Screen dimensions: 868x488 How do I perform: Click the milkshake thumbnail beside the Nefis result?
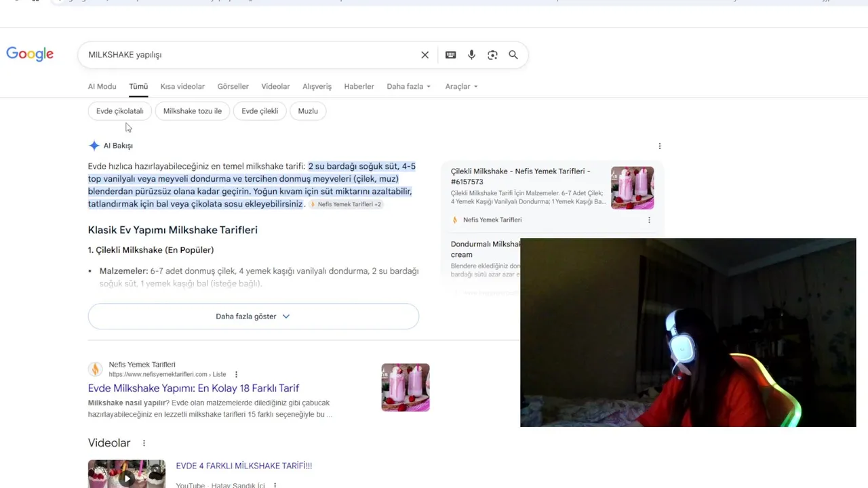pyautogui.click(x=406, y=388)
